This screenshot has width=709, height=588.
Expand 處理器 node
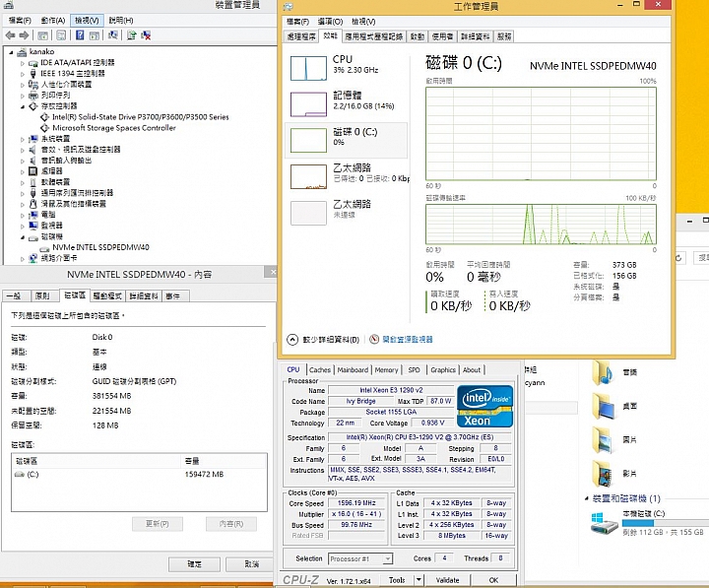pyautogui.click(x=22, y=171)
